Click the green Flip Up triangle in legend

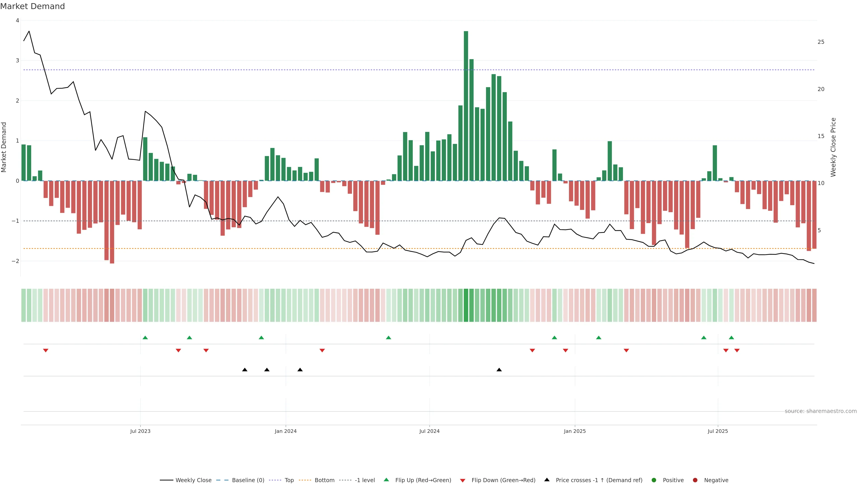(386, 480)
